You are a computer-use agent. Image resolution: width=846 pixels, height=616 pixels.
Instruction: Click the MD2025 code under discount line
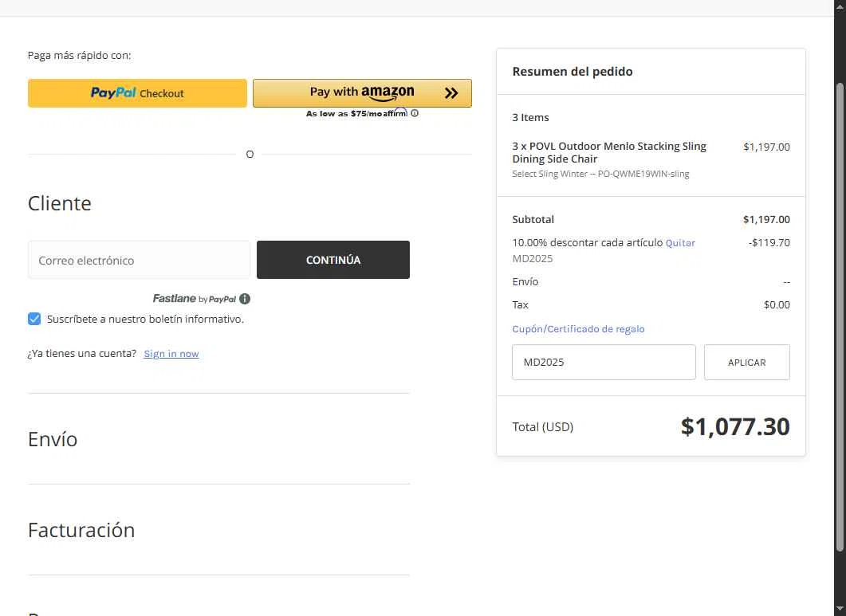click(533, 258)
